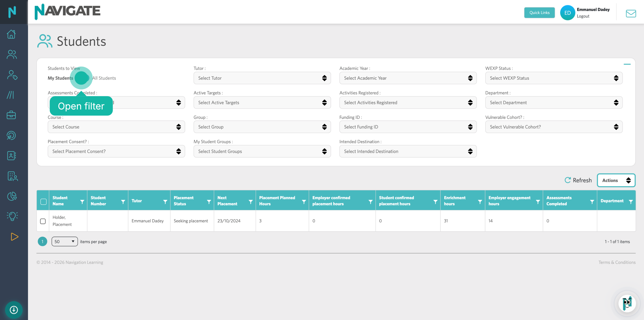
Task: Check the select-all checkbox in table header
Action: [44, 202]
